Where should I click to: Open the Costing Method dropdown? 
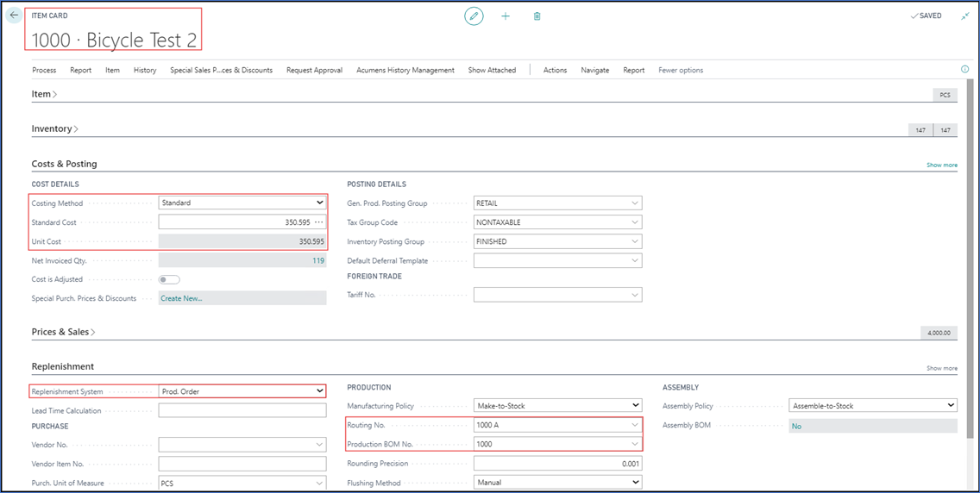pos(242,203)
